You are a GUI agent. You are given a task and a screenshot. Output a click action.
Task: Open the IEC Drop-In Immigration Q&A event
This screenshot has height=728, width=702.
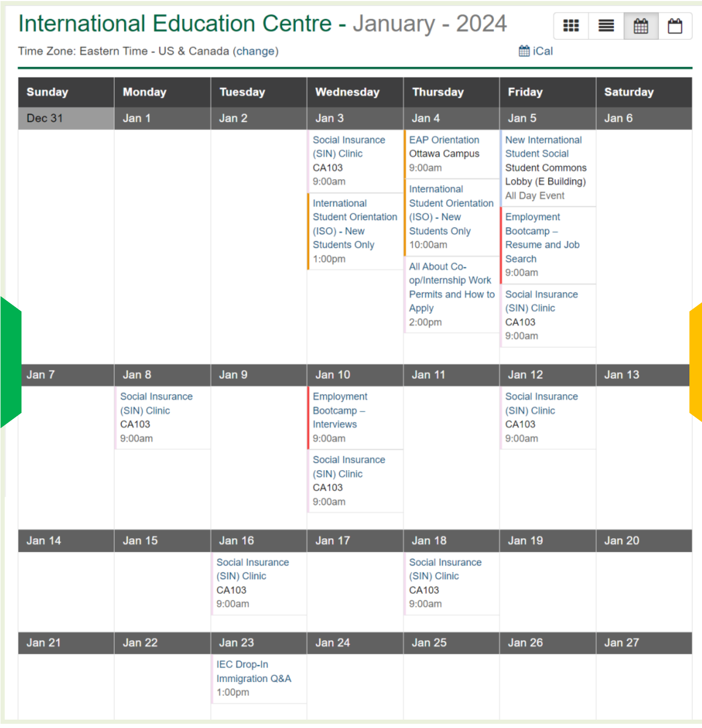253,671
